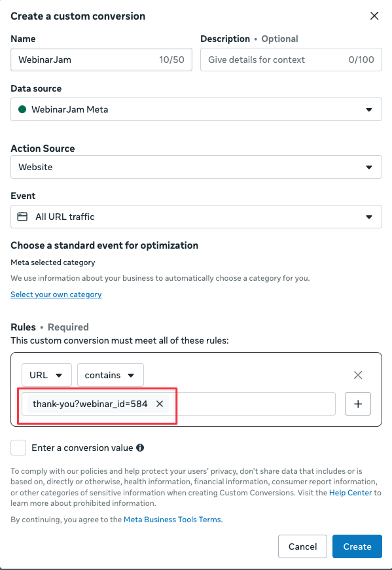This screenshot has height=570, width=392.
Task: Click the Create button
Action: pyautogui.click(x=357, y=546)
